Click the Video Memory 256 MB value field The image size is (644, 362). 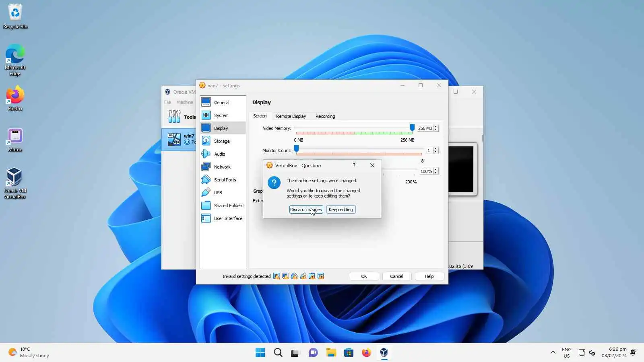tap(425, 128)
